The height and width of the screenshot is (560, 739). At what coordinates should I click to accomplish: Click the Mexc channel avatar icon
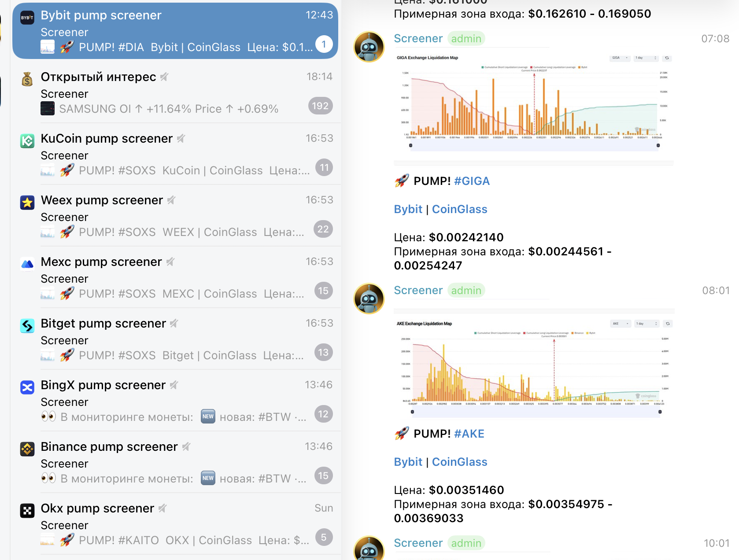[x=27, y=264]
